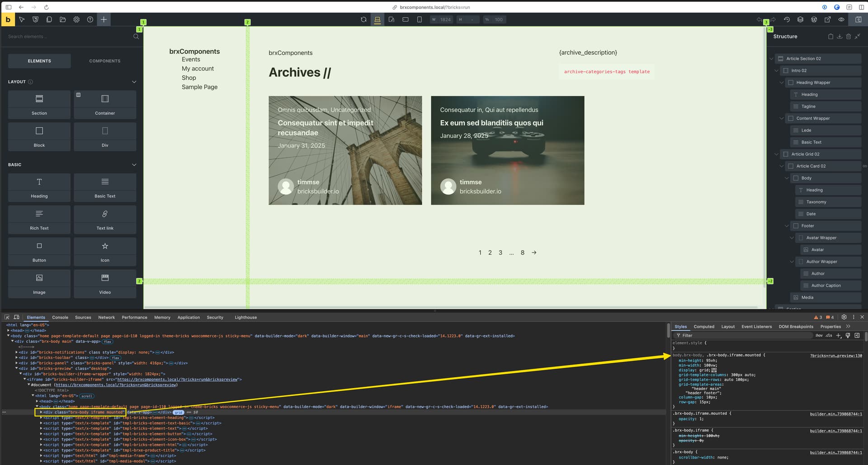Click the Bricks logo in the toolbar
The height and width of the screenshot is (465, 868).
(8, 19)
